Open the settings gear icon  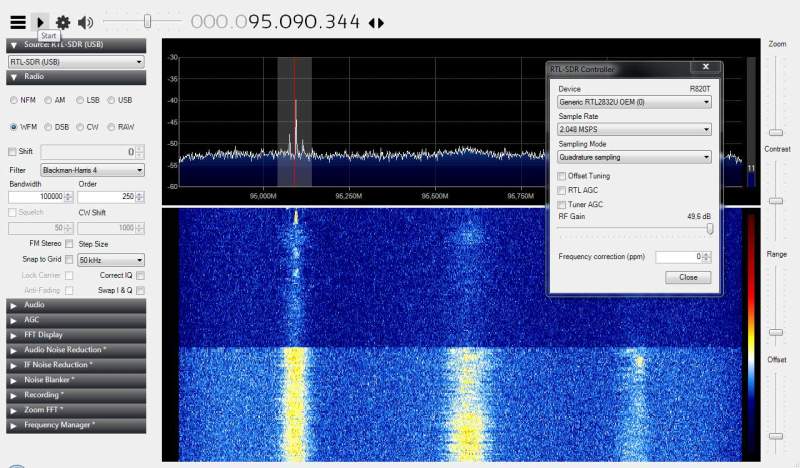(x=63, y=22)
